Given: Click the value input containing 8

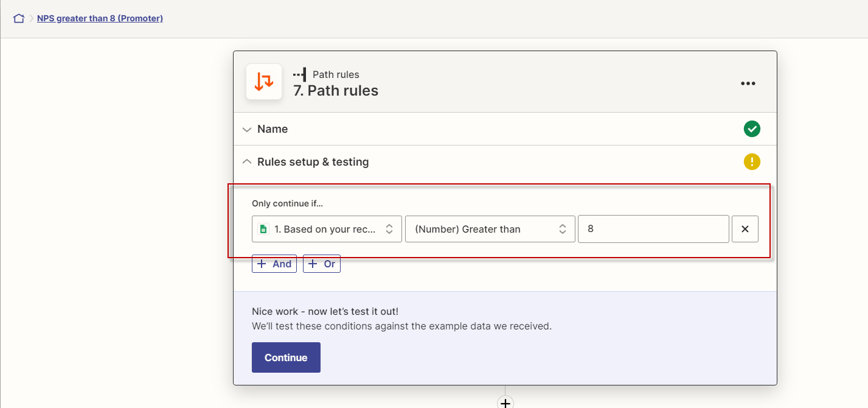Looking at the screenshot, I should pyautogui.click(x=653, y=228).
